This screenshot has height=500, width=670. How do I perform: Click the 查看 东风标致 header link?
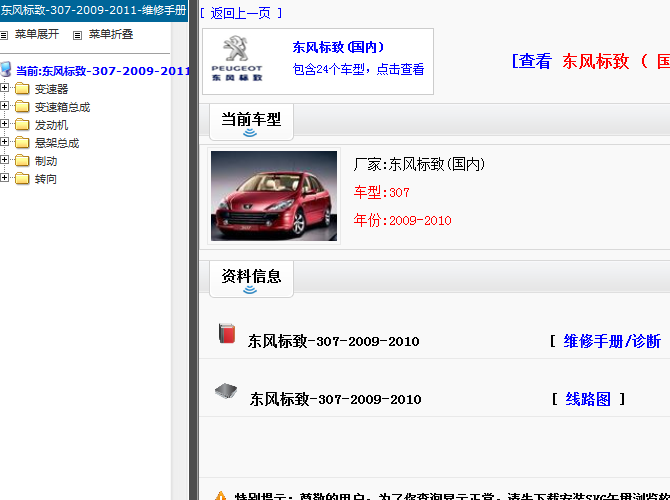591,61
